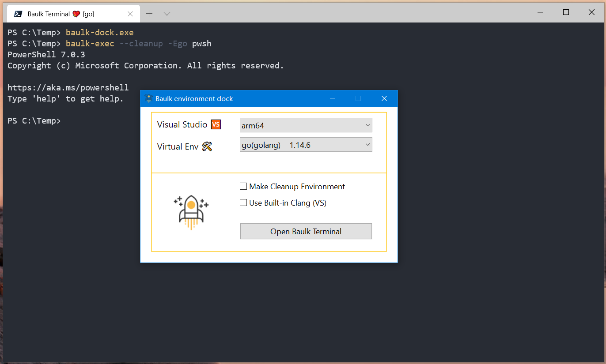Click the Virtual Env label
The image size is (606, 364).
click(x=178, y=146)
